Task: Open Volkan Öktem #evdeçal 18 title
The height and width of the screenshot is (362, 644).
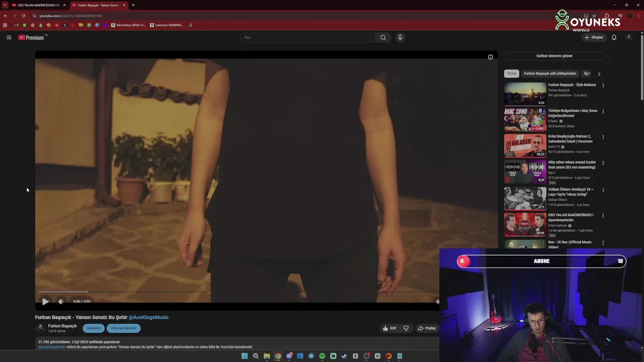Action: pos(571,192)
